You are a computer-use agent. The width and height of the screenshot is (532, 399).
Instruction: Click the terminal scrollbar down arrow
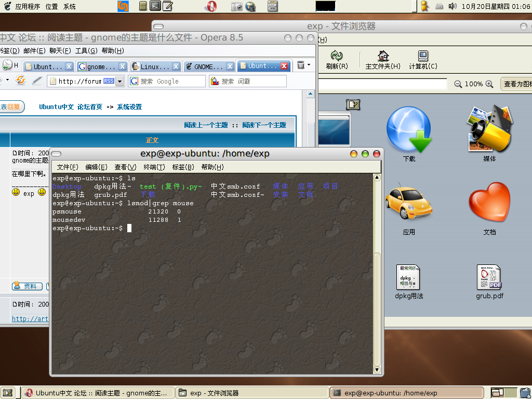click(377, 370)
